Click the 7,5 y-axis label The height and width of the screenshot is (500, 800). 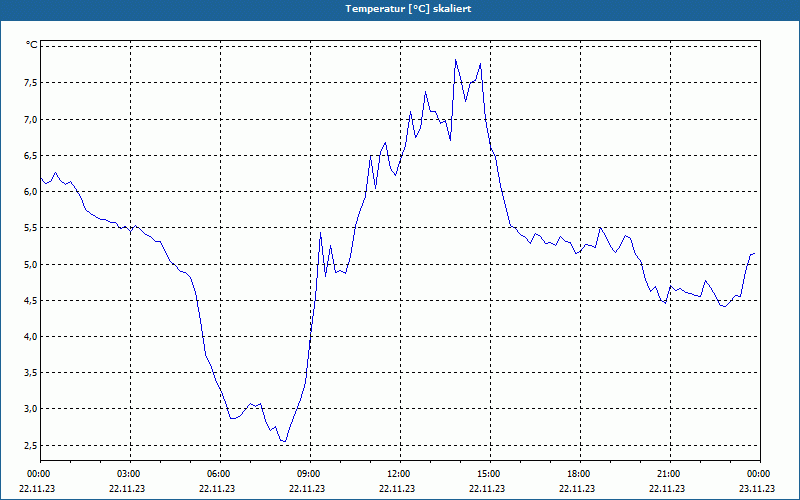[x=32, y=83]
